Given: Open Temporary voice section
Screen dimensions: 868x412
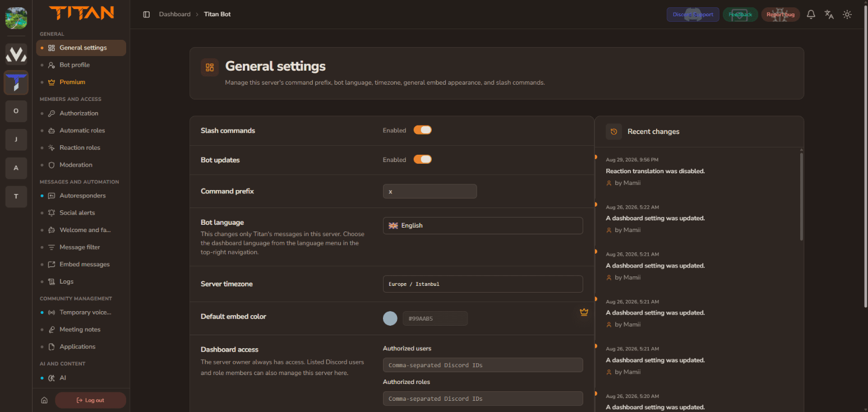Looking at the screenshot, I should pos(81,312).
